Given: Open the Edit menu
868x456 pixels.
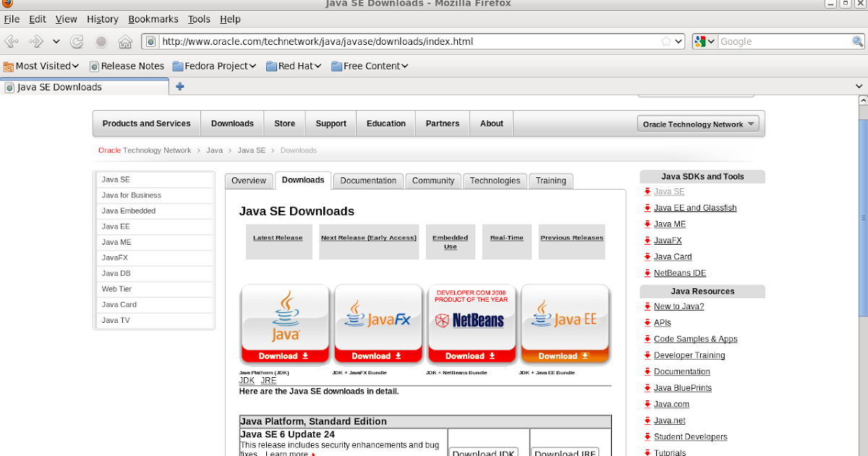Looking at the screenshot, I should click(38, 20).
